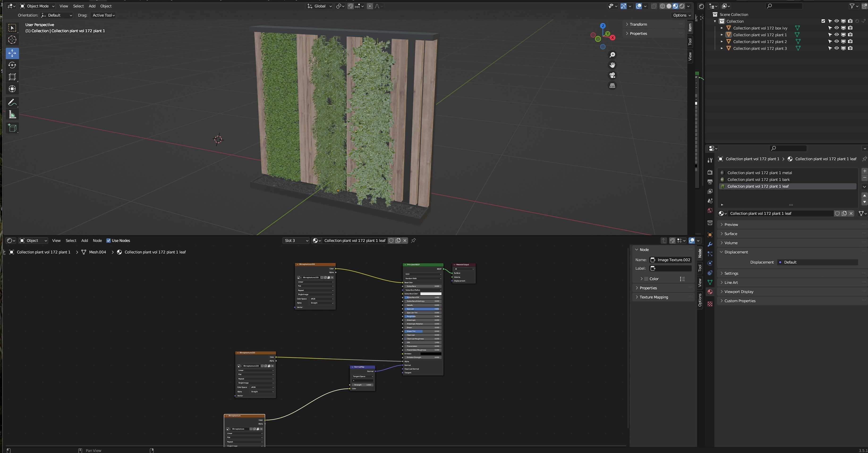
Task: Uncheck the Use Nodes checkbox
Action: pyautogui.click(x=109, y=240)
